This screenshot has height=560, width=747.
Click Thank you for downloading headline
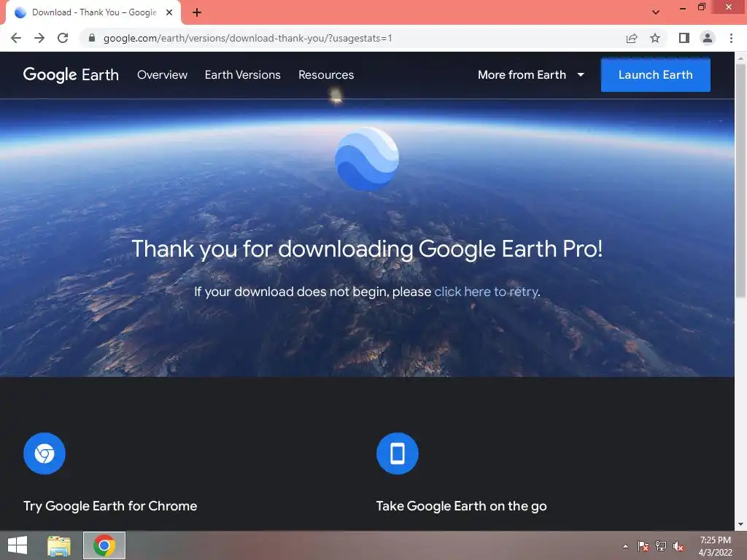coord(368,249)
